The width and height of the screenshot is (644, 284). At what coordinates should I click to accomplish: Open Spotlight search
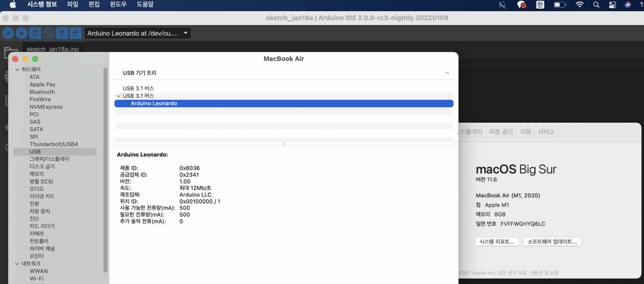(596, 4)
